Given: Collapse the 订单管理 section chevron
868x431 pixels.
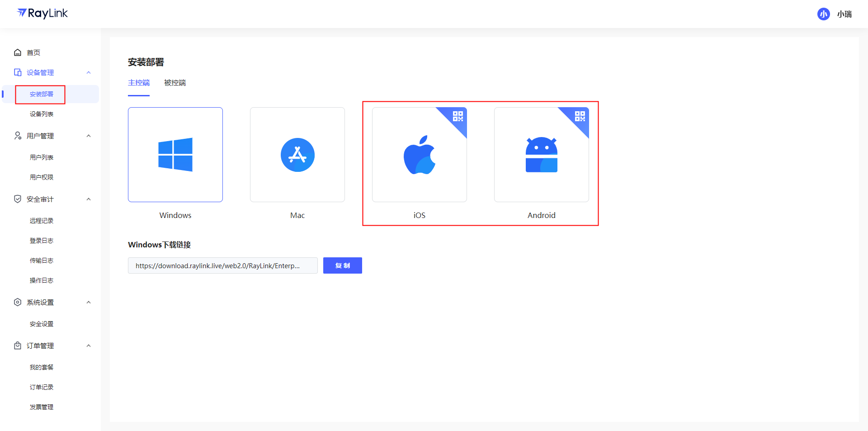Looking at the screenshot, I should (89, 346).
